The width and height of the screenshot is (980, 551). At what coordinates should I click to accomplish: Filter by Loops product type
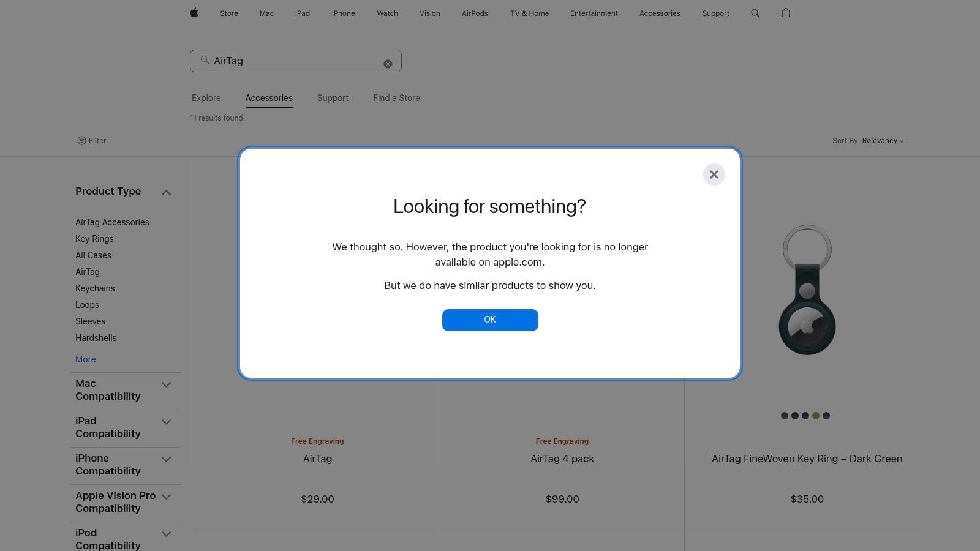point(87,305)
